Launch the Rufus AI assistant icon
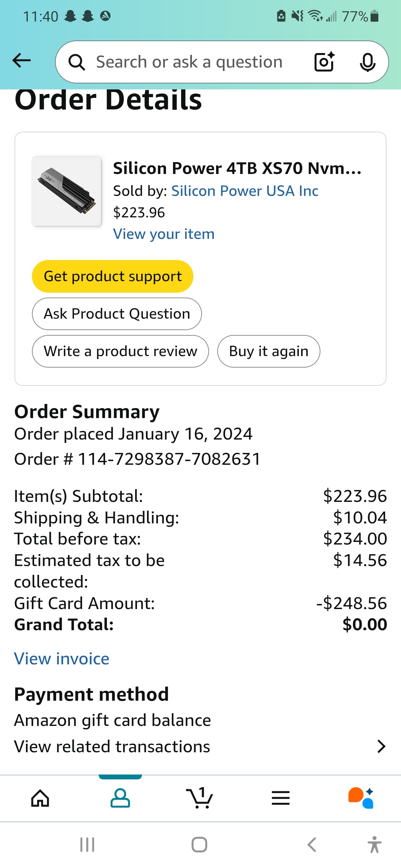 click(361, 798)
